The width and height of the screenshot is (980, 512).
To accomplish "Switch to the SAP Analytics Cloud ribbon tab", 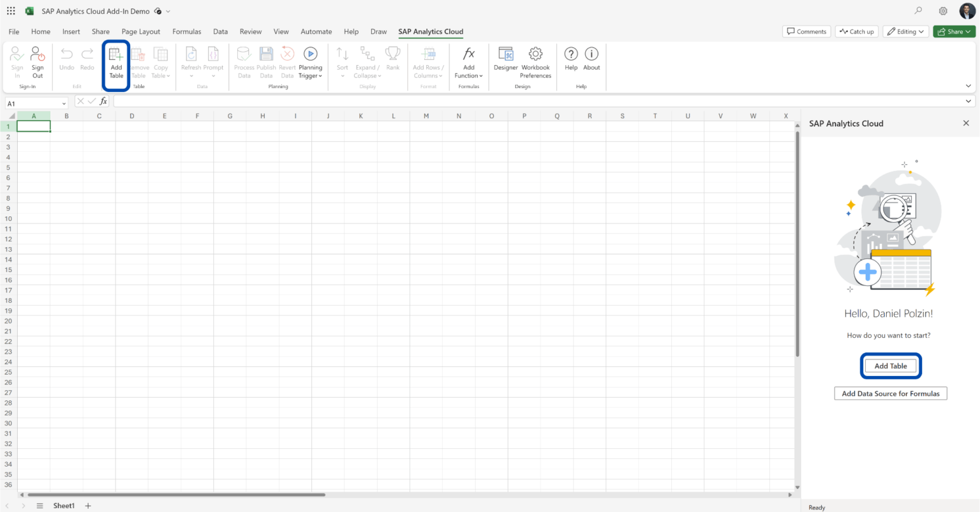I will pos(431,31).
